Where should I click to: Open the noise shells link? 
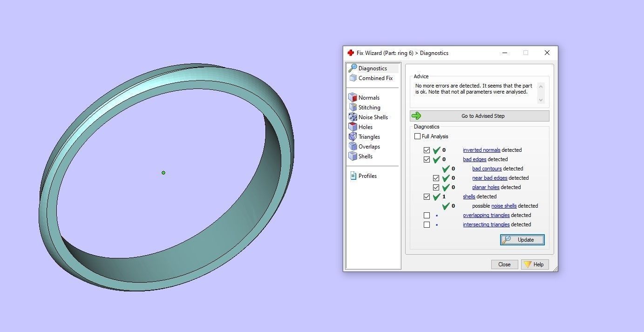504,206
